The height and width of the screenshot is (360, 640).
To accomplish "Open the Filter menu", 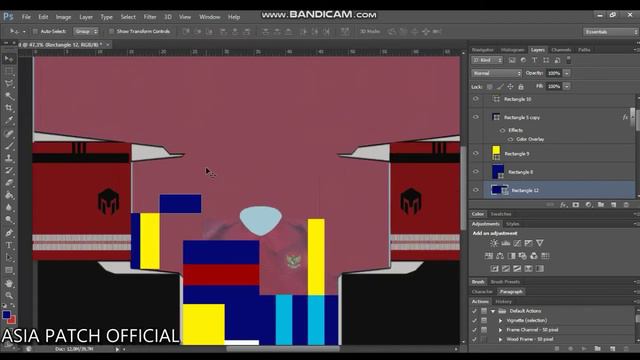I will [x=150, y=17].
